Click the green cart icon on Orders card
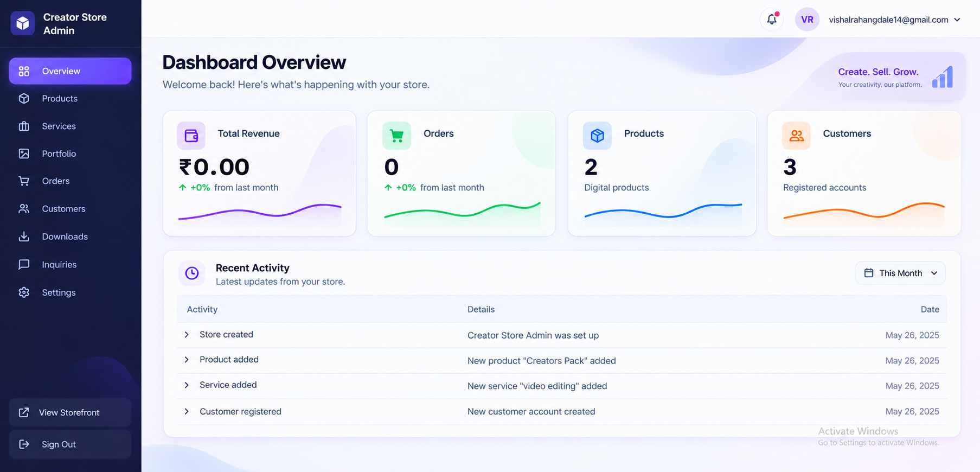Image resolution: width=980 pixels, height=472 pixels. tap(396, 136)
